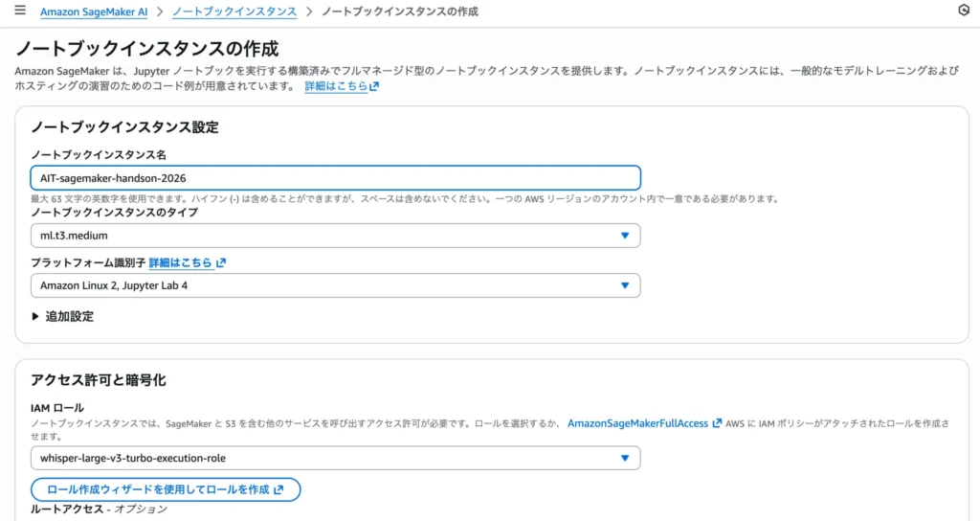The width and height of the screenshot is (980, 521).
Task: Go to Amazon SageMaker AI breadcrumb
Action: (x=94, y=11)
